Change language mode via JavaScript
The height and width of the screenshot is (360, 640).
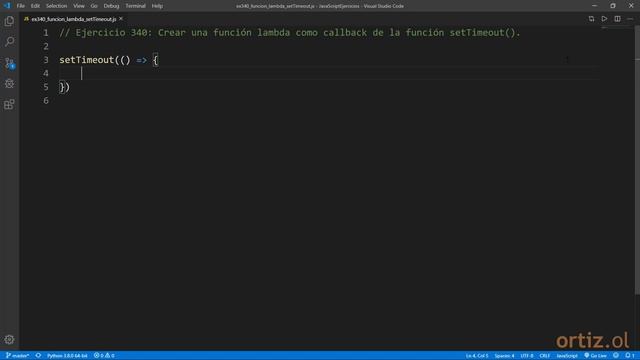click(x=567, y=356)
